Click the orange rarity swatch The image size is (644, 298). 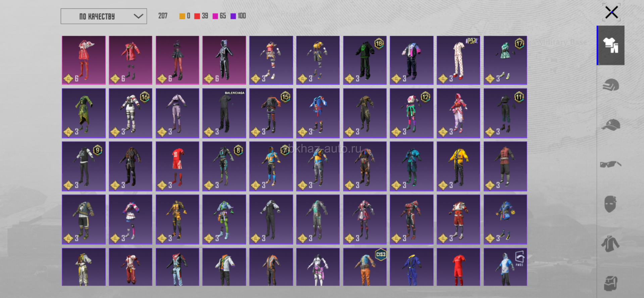click(x=182, y=16)
